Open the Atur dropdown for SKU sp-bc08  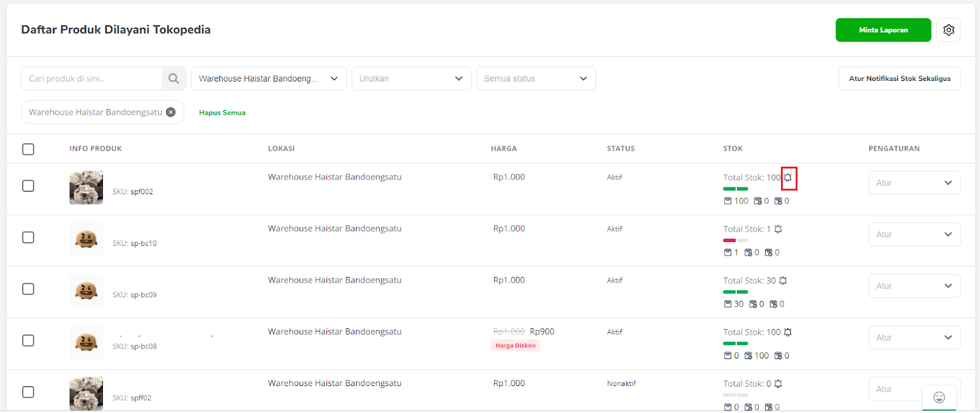[914, 337]
